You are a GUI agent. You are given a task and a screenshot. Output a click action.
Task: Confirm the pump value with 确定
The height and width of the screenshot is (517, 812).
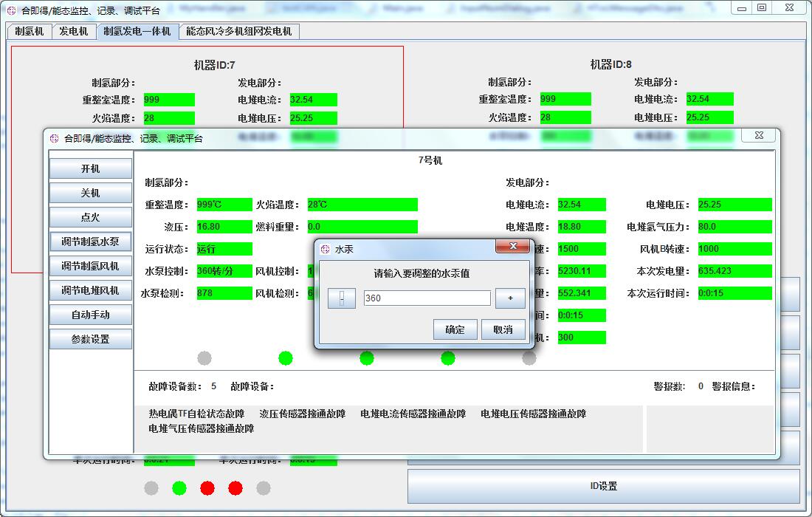point(455,329)
